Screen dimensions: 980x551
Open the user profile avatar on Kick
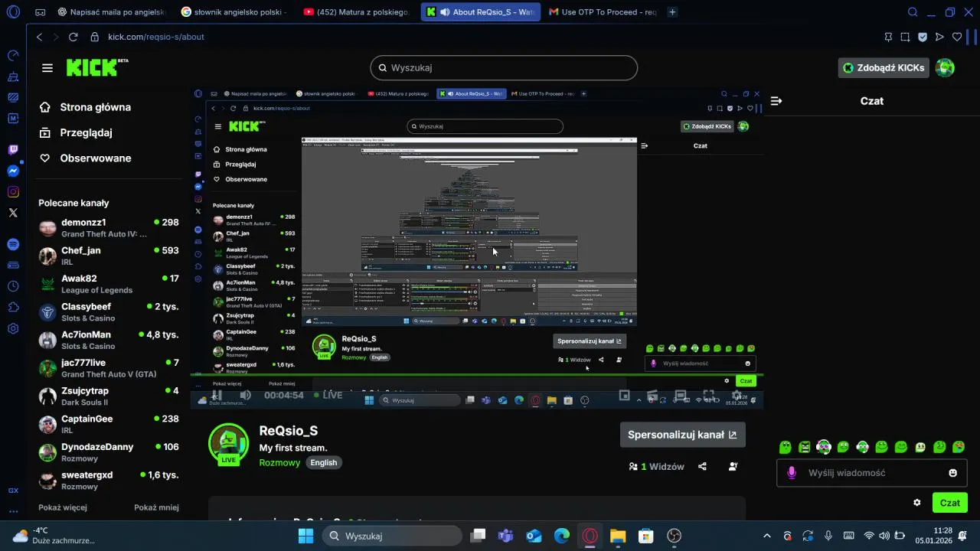click(945, 67)
